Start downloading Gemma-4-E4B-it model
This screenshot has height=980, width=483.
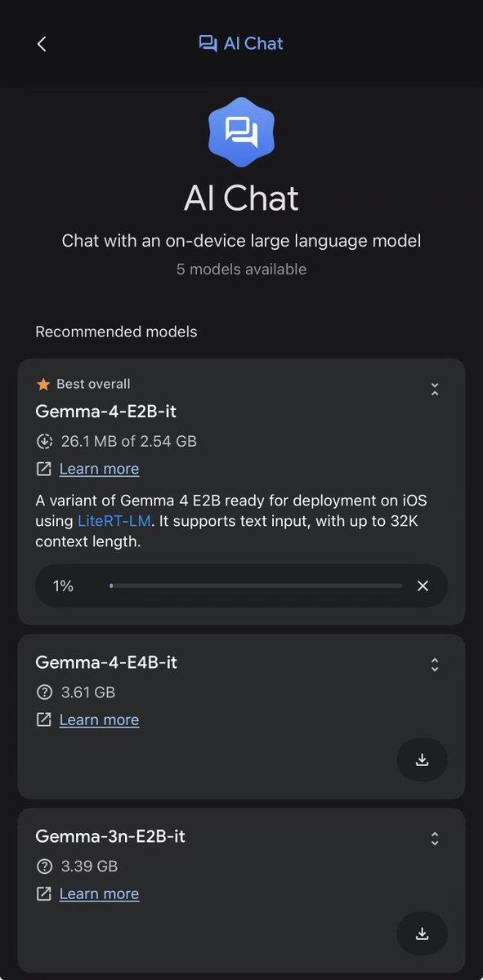tap(422, 759)
